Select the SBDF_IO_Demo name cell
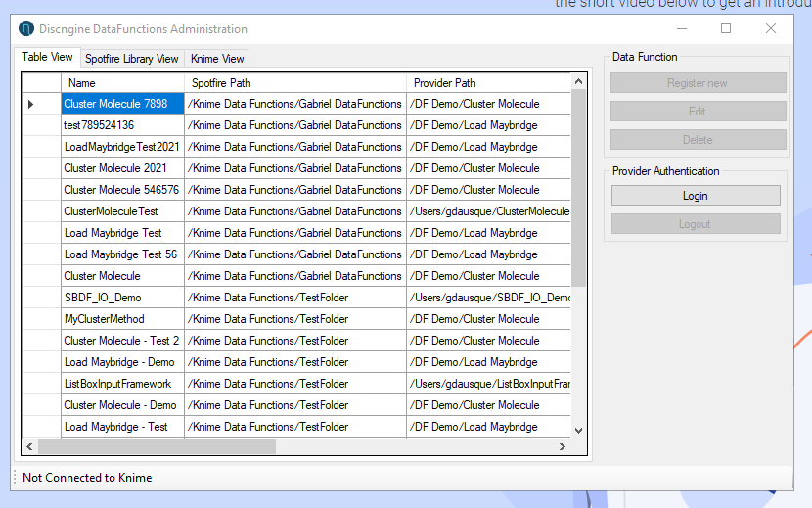The image size is (812, 508). 122,298
